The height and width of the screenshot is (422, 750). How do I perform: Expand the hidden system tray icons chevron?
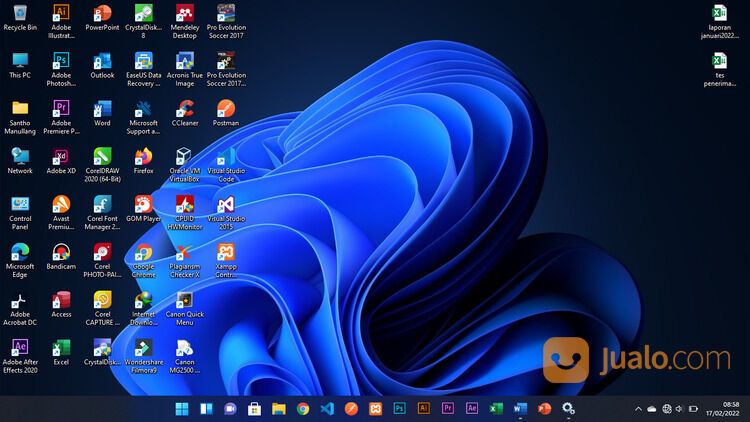point(638,409)
